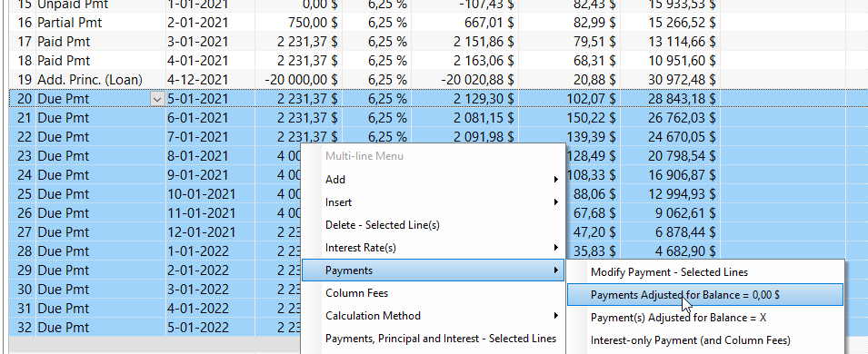Click the 2 129,30 $ principal cell
This screenshot has height=354, width=868.
click(x=484, y=99)
